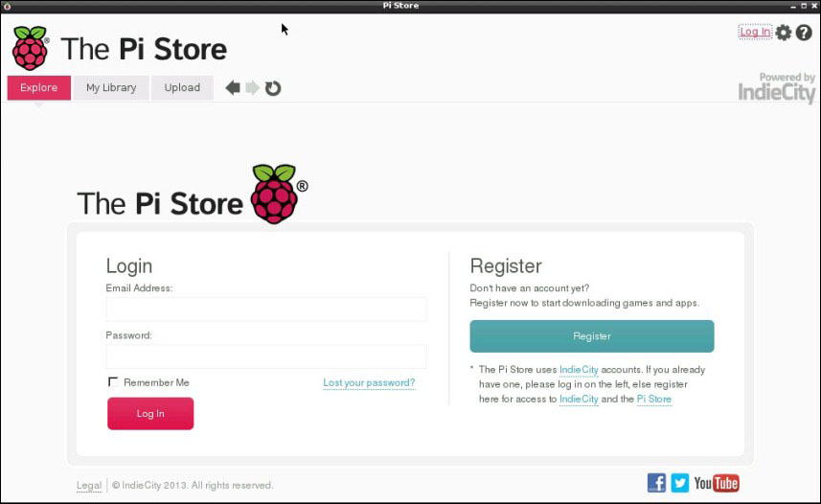Click the IndieCity logo at top right

[x=777, y=88]
